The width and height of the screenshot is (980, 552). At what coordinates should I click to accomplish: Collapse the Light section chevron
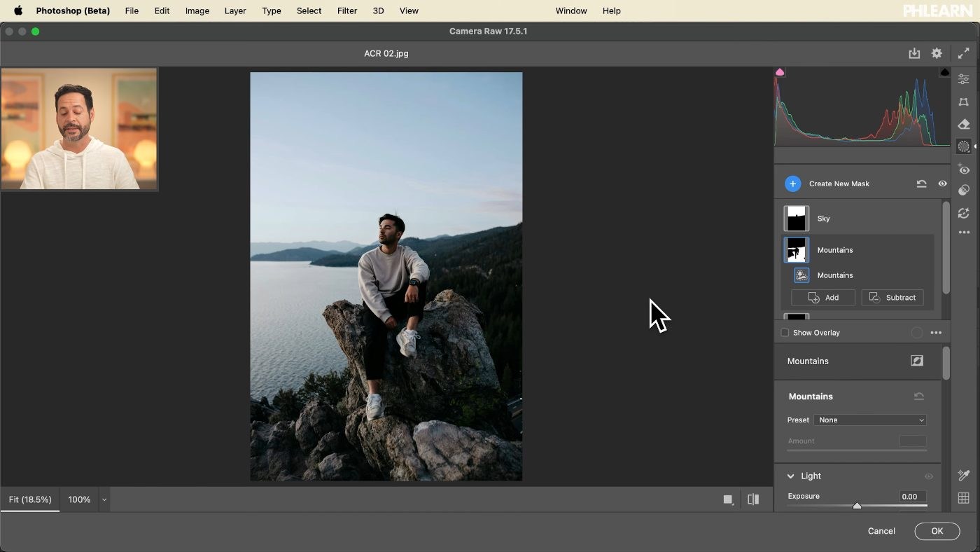tap(791, 476)
